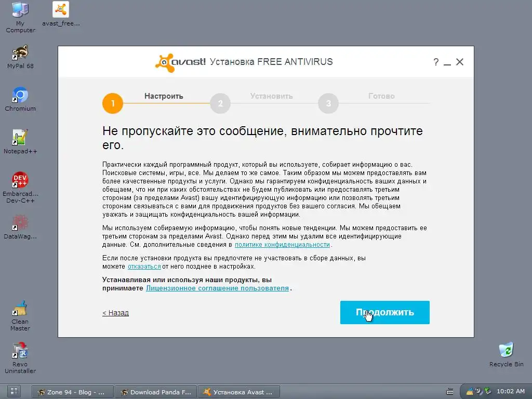Click the 'Готово' step label
Screen dimensions: 532x399
[x=381, y=96]
